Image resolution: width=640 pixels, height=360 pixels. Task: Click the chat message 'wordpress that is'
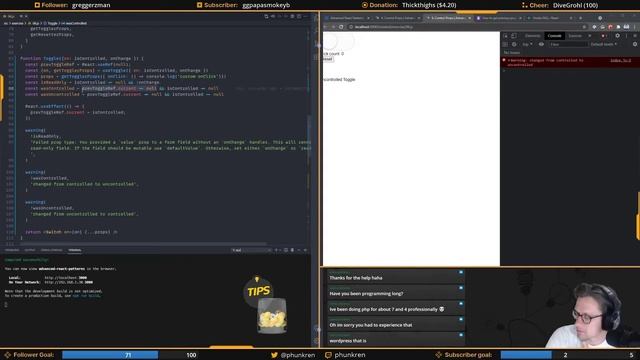pyautogui.click(x=348, y=340)
